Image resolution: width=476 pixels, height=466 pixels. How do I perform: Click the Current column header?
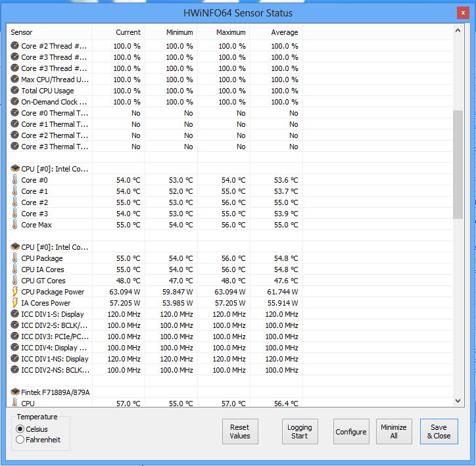click(x=118, y=32)
